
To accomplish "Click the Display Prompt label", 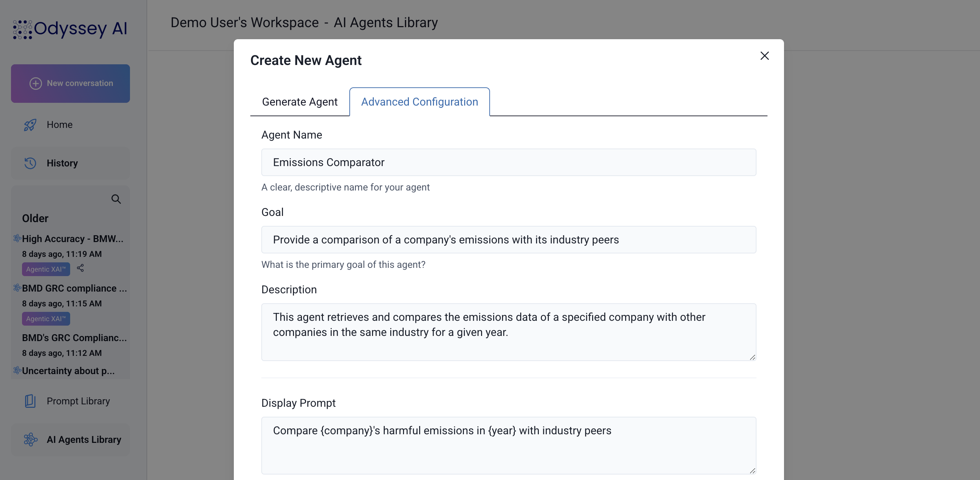I will (298, 403).
